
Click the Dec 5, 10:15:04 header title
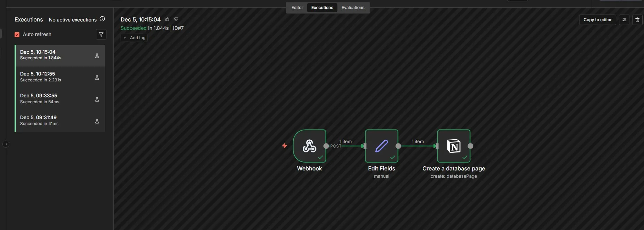pyautogui.click(x=140, y=19)
